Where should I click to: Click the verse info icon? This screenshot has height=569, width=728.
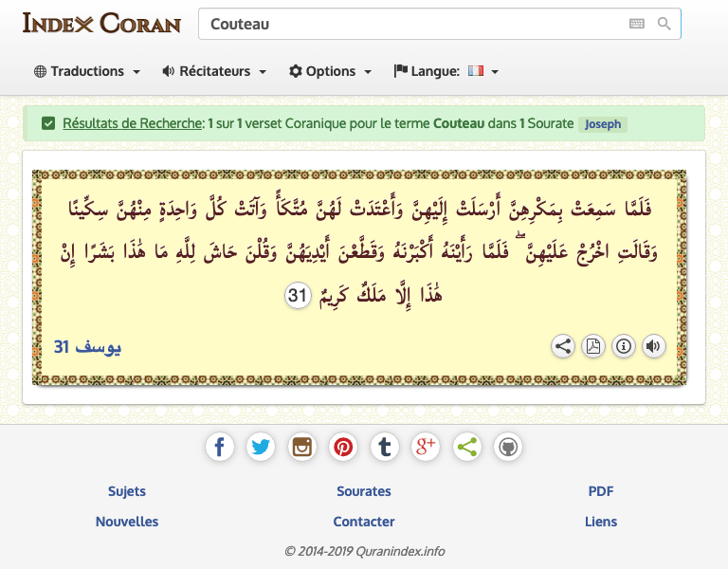tap(624, 346)
